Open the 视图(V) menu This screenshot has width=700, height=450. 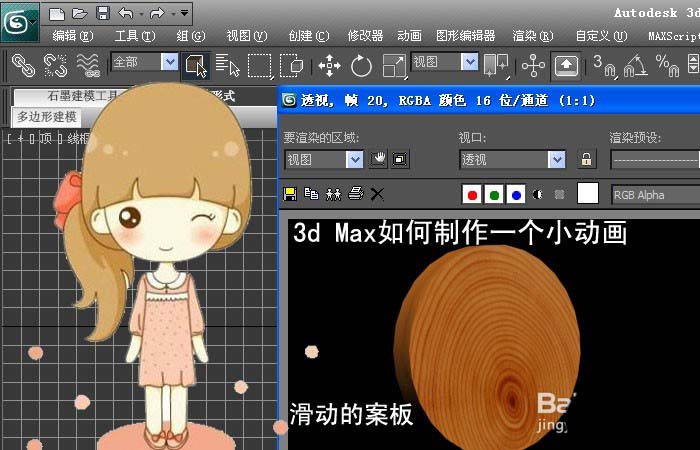click(x=246, y=36)
